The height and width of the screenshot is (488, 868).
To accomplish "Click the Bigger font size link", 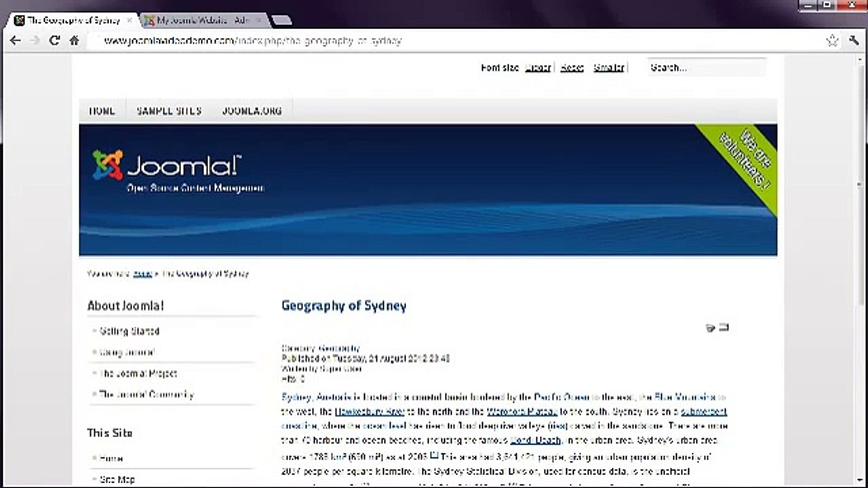I will (x=538, y=68).
